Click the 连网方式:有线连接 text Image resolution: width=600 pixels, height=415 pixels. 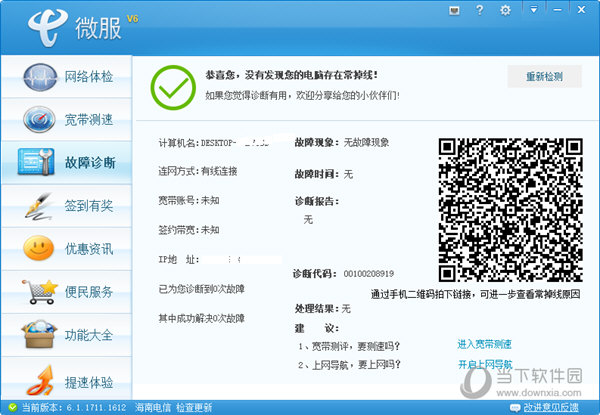tap(198, 171)
